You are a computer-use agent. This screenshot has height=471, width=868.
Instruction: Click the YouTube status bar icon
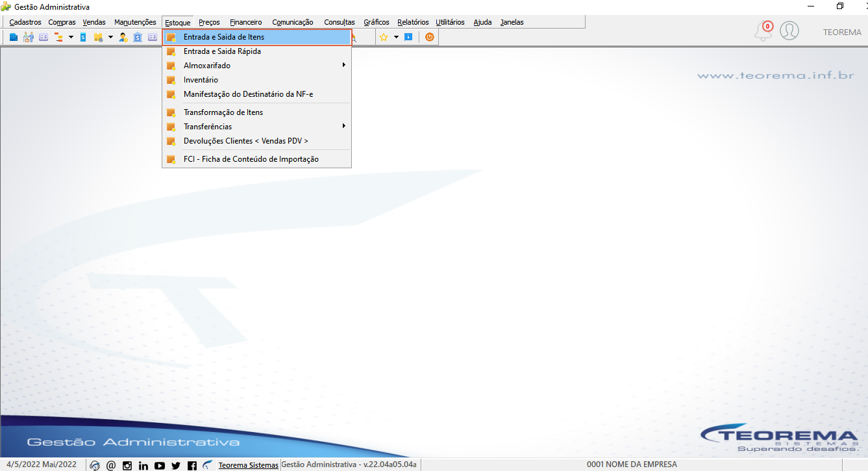(160, 465)
